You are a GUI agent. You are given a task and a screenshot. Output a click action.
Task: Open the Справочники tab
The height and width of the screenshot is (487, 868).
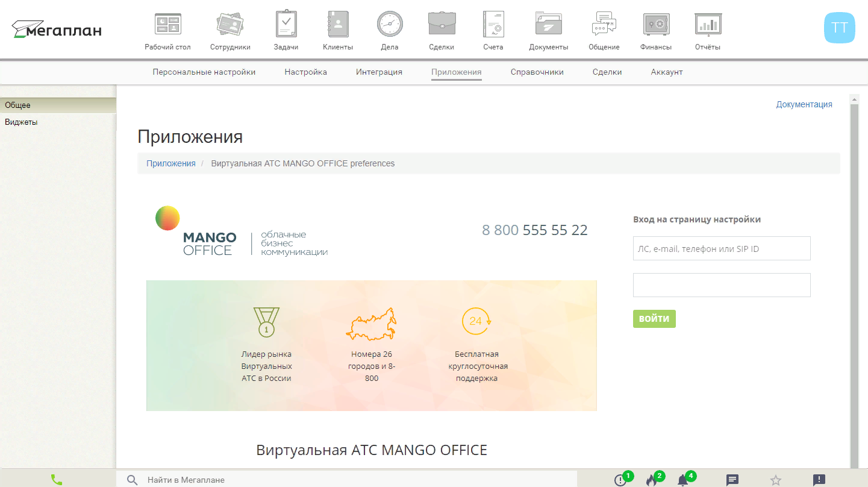tap(537, 72)
